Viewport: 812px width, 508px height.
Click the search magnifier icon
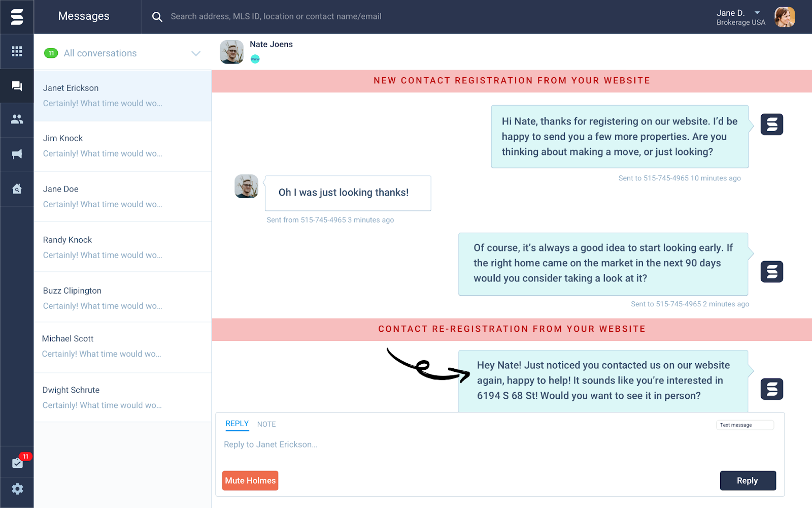[x=157, y=17]
